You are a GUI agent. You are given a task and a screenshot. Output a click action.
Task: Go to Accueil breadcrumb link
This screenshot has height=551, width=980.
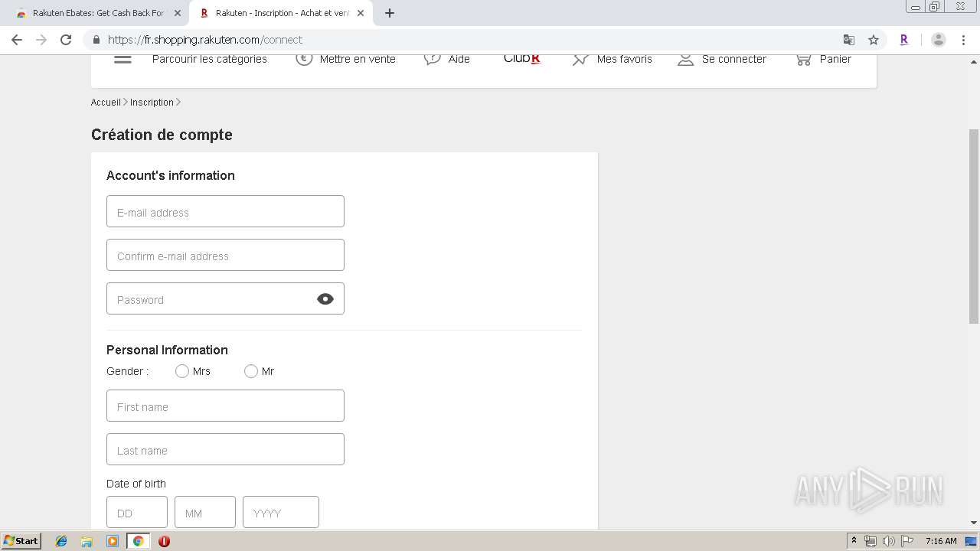pos(106,102)
